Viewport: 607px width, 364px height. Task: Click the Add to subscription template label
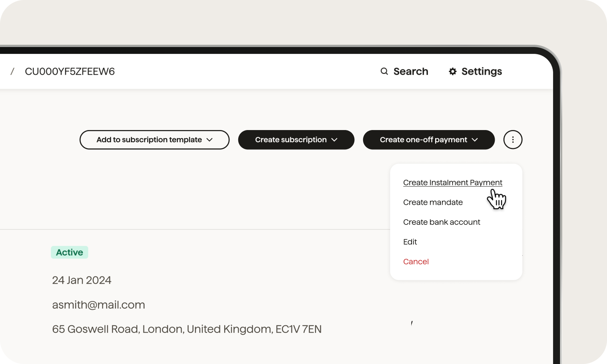click(149, 140)
